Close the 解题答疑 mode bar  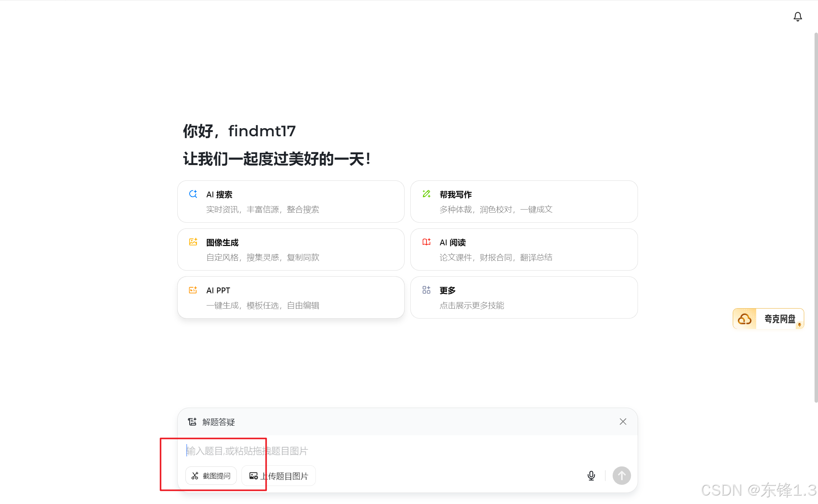[x=623, y=421]
